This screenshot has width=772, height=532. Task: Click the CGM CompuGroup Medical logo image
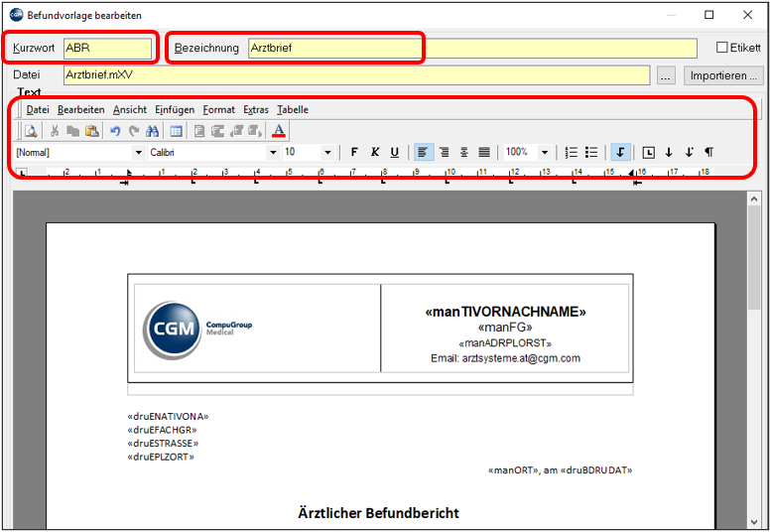click(x=196, y=330)
